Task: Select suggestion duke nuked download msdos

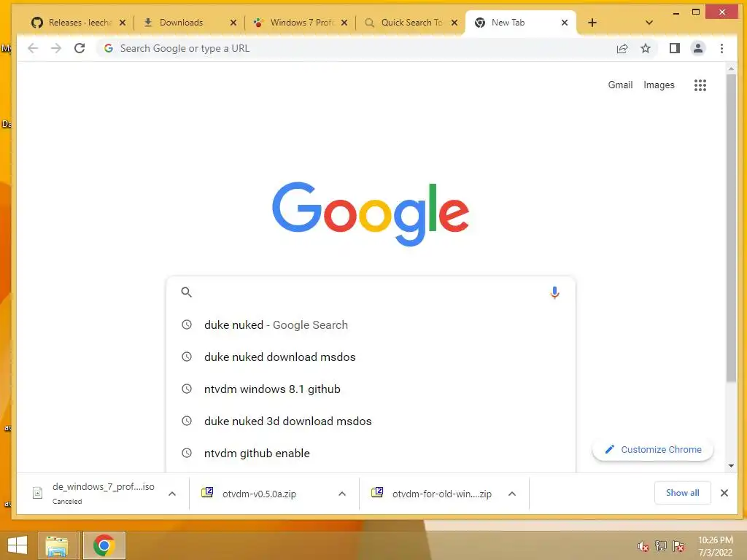Action: click(x=371, y=357)
